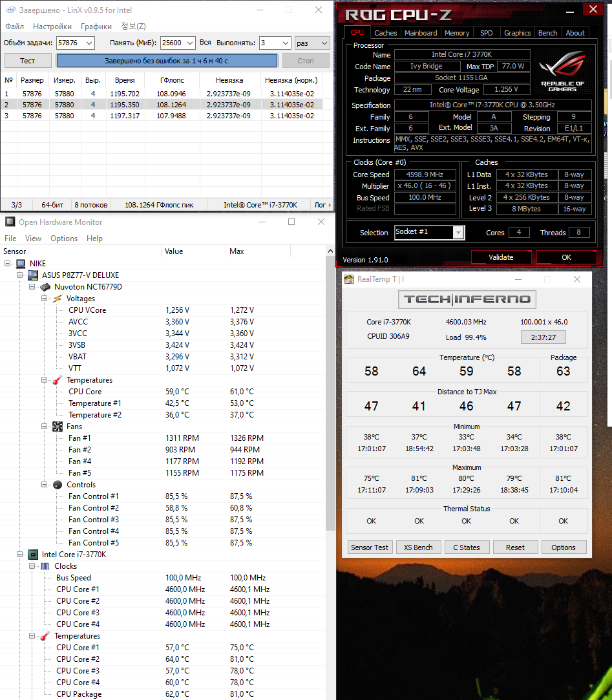
Task: Click the XS Bench button in RealTemp
Action: (418, 547)
